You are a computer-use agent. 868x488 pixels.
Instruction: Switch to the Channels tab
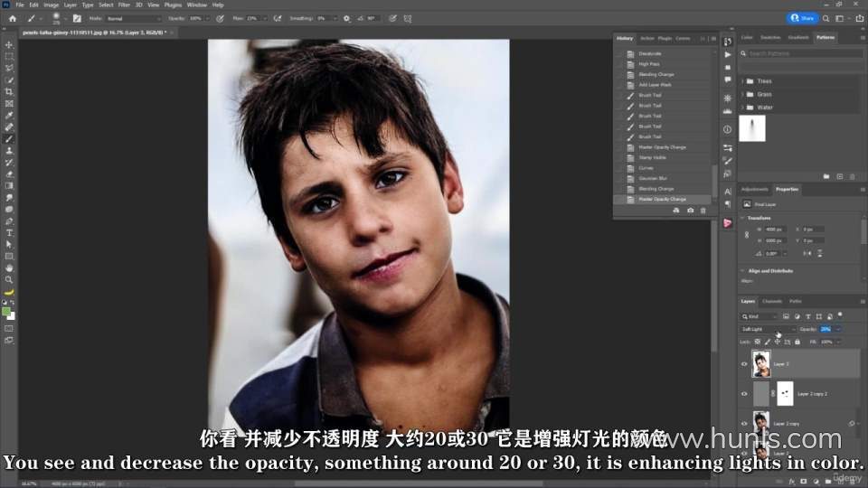tap(771, 301)
